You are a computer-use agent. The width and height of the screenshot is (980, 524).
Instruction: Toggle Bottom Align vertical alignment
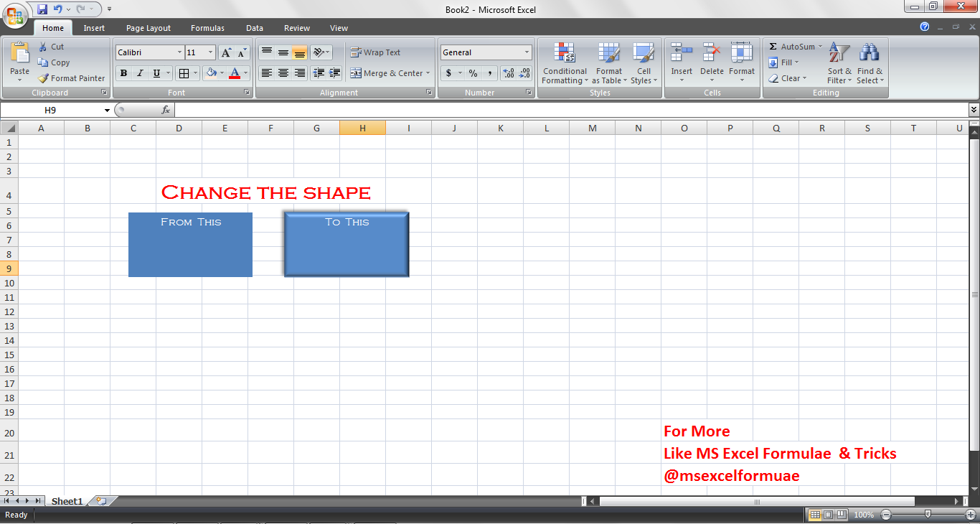point(300,52)
